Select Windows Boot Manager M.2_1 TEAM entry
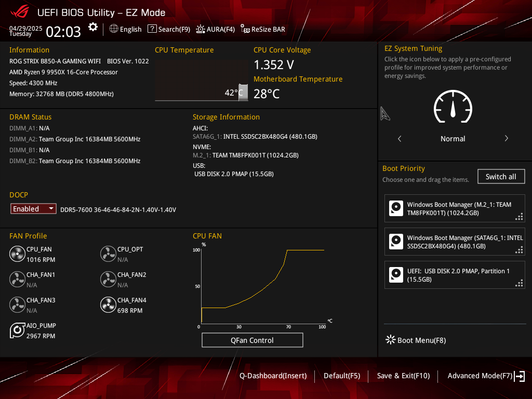The height and width of the screenshot is (399, 532). [455, 209]
